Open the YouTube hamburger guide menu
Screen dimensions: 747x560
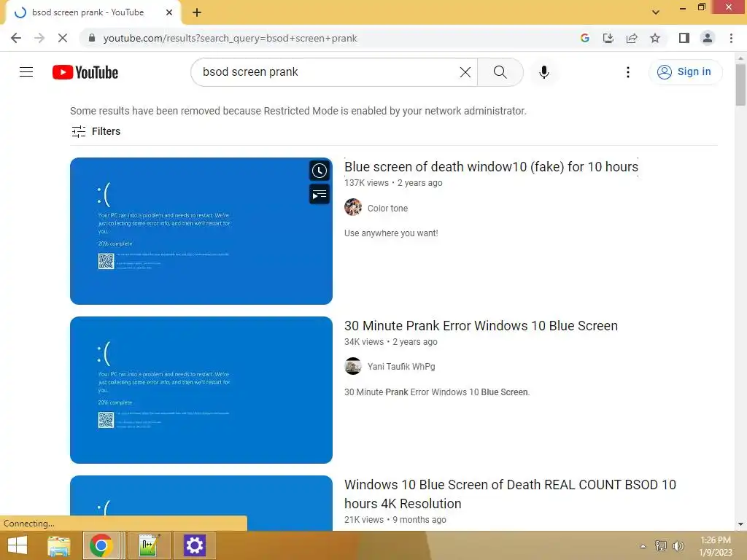pyautogui.click(x=26, y=72)
